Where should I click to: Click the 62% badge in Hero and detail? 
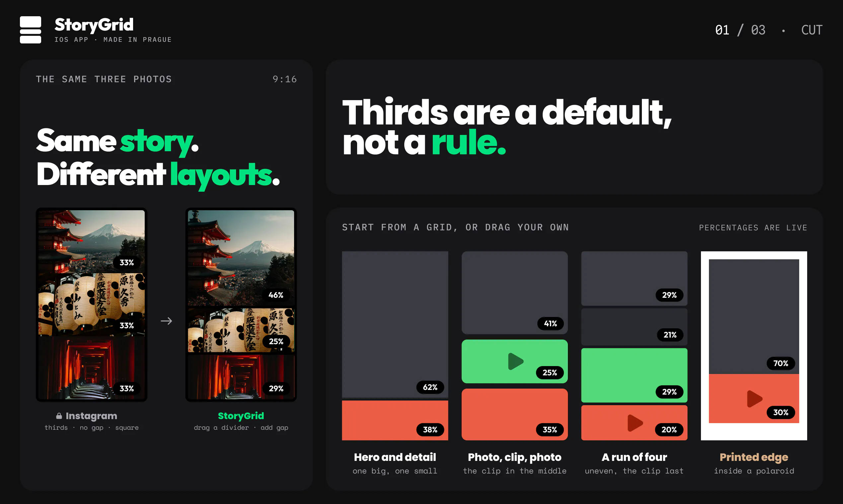tap(430, 387)
